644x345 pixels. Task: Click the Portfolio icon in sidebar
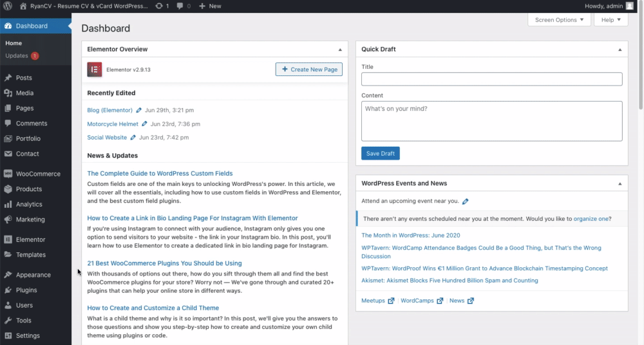pyautogui.click(x=8, y=138)
